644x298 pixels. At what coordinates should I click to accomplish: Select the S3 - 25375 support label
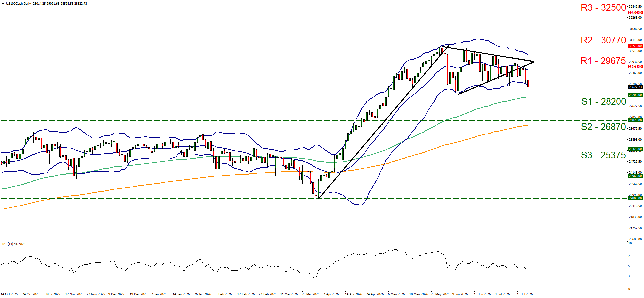click(x=604, y=155)
